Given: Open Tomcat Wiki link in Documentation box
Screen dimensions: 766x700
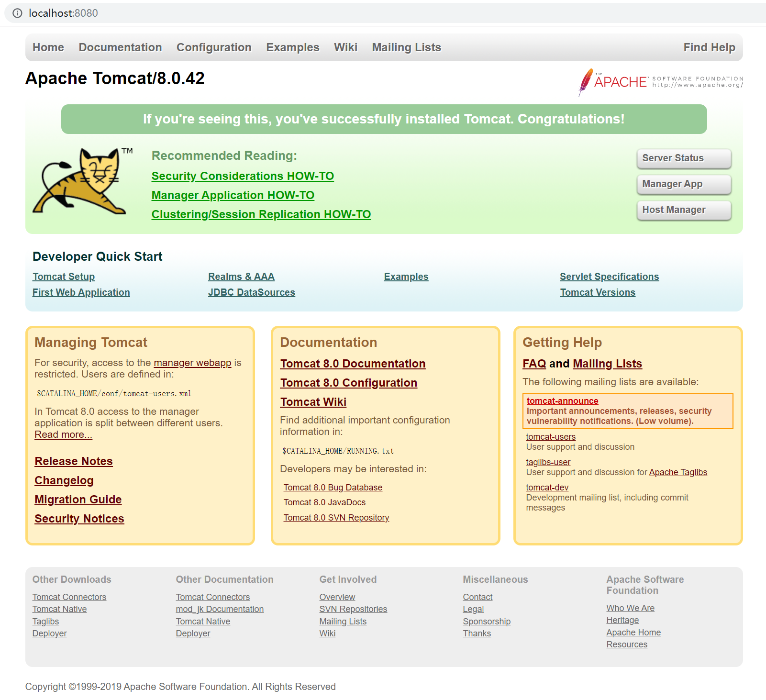Looking at the screenshot, I should [313, 402].
